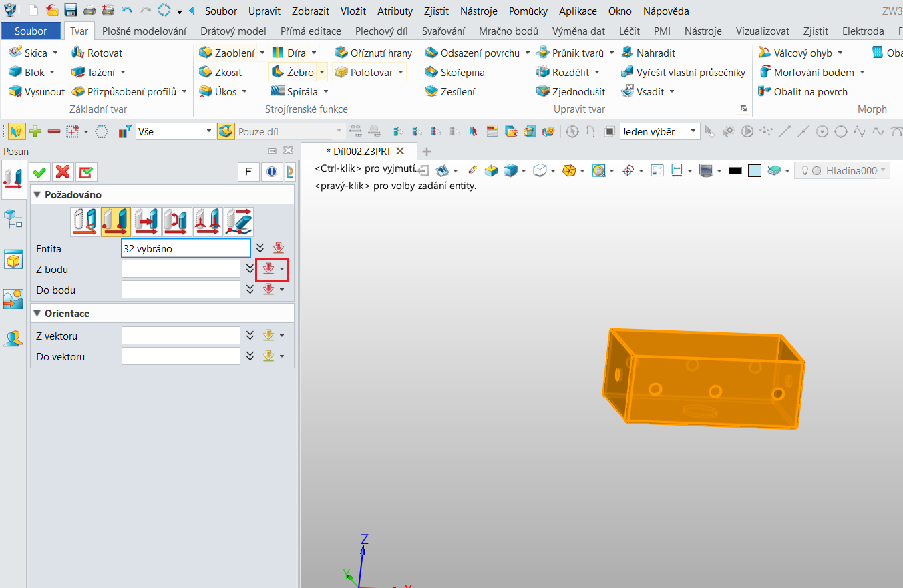The height and width of the screenshot is (588, 903).
Task: Open the Zaoblení dropdown arrow
Action: (x=262, y=53)
